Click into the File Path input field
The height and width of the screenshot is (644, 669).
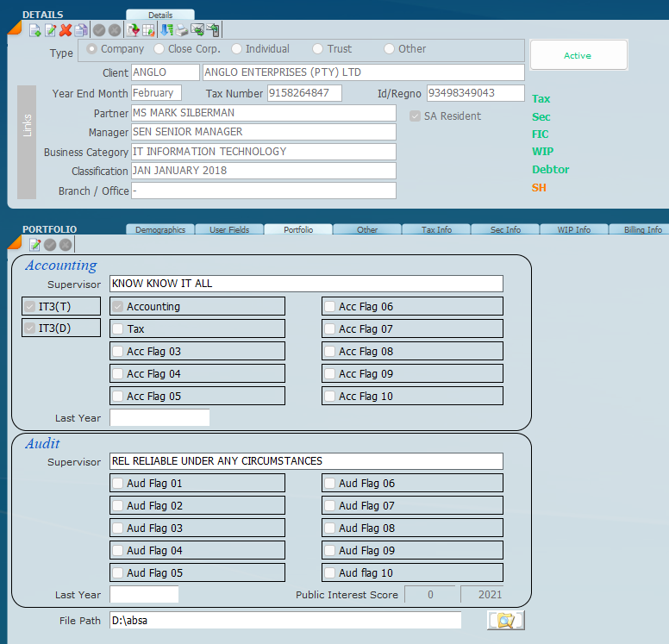tap(285, 620)
